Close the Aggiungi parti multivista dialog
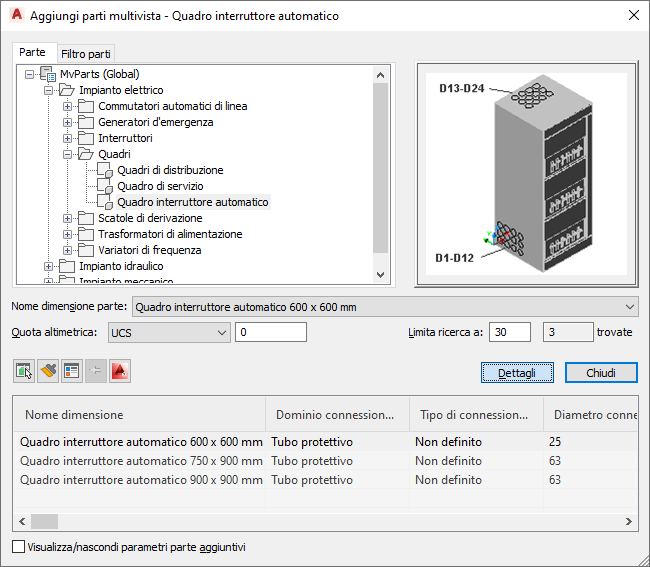650x567 pixels. (633, 15)
